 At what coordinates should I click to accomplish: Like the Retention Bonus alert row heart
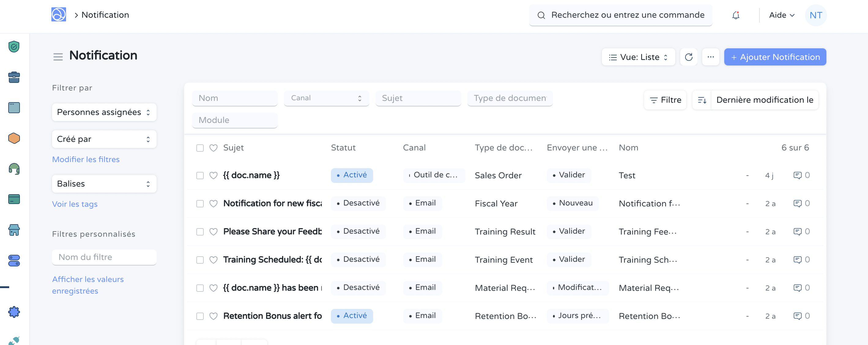pyautogui.click(x=213, y=316)
